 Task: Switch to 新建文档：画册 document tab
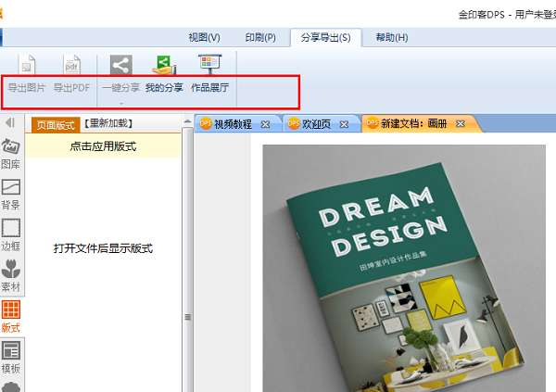coord(414,123)
